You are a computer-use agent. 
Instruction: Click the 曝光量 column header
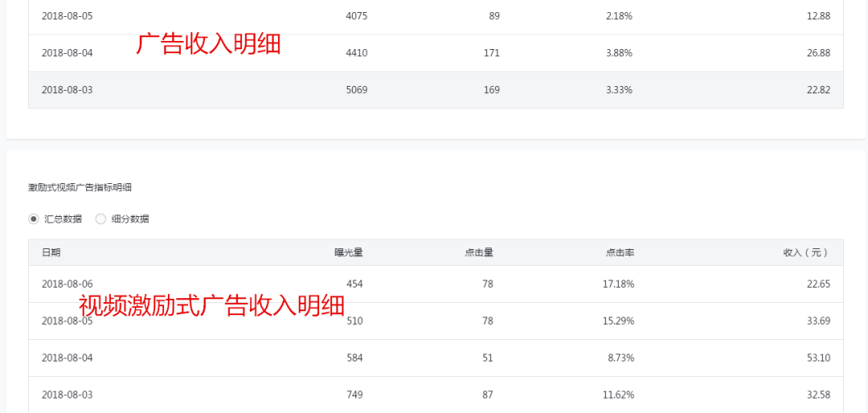tap(349, 252)
